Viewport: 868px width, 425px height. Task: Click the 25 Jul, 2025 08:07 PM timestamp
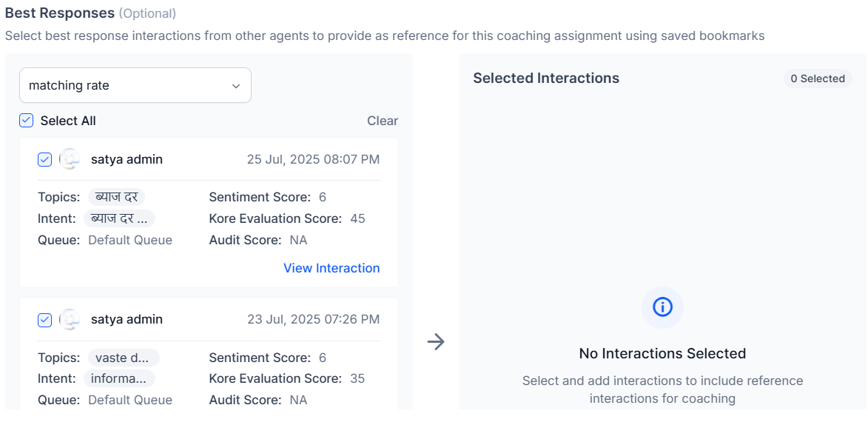[x=313, y=159]
